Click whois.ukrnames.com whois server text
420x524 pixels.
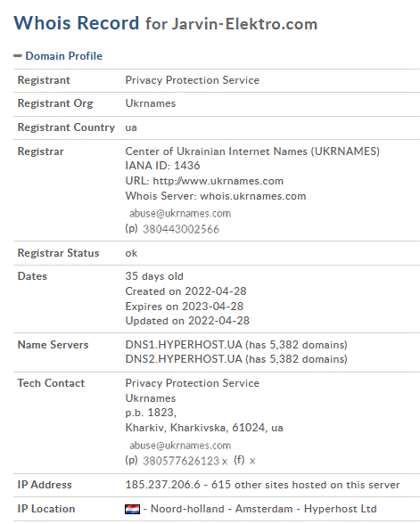point(253,196)
